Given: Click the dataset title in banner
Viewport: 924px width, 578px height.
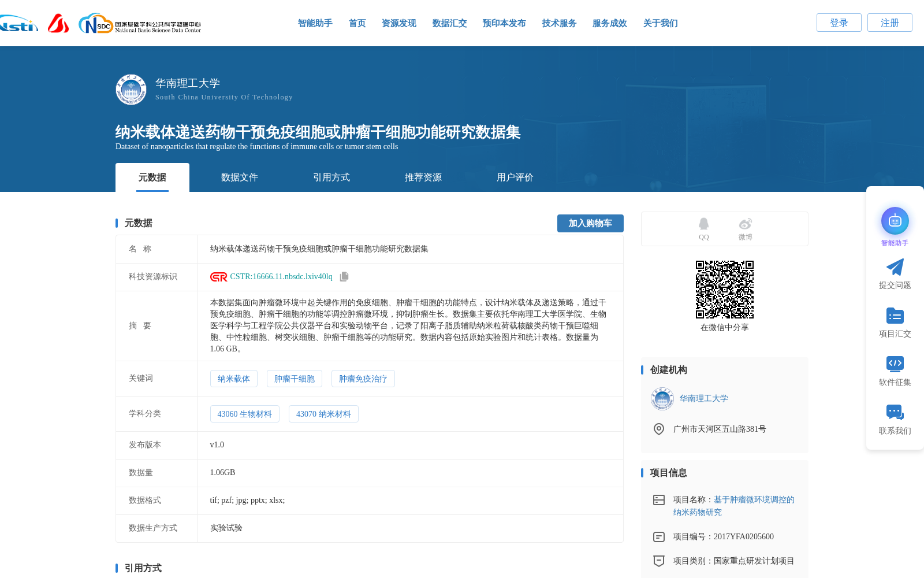Looking at the screenshot, I should (x=318, y=132).
